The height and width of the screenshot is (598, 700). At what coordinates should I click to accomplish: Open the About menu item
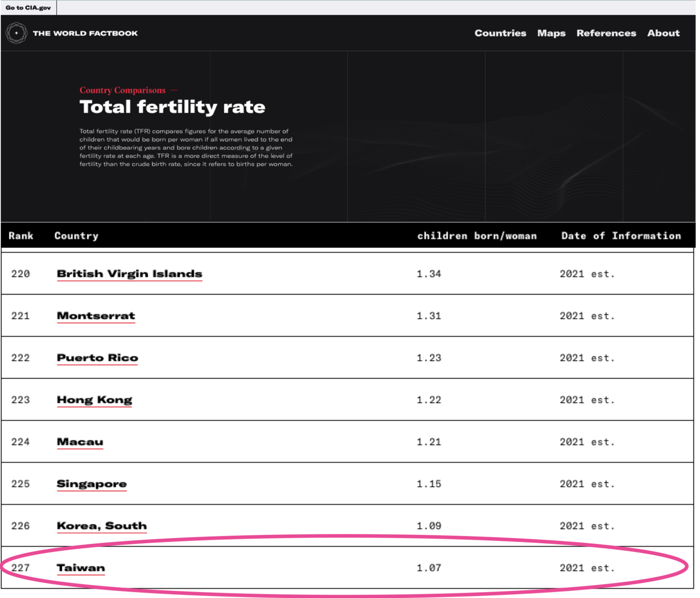663,33
